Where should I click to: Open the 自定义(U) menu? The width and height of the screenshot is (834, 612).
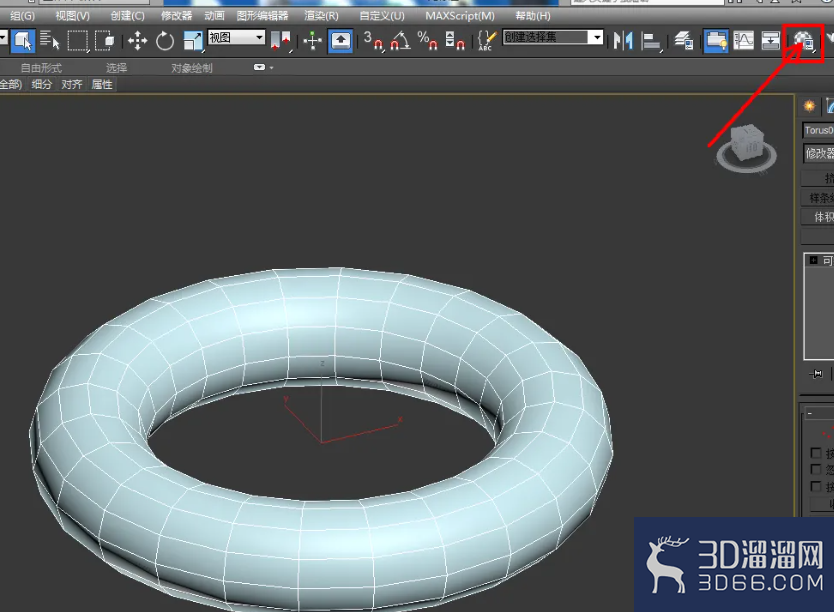coord(382,16)
